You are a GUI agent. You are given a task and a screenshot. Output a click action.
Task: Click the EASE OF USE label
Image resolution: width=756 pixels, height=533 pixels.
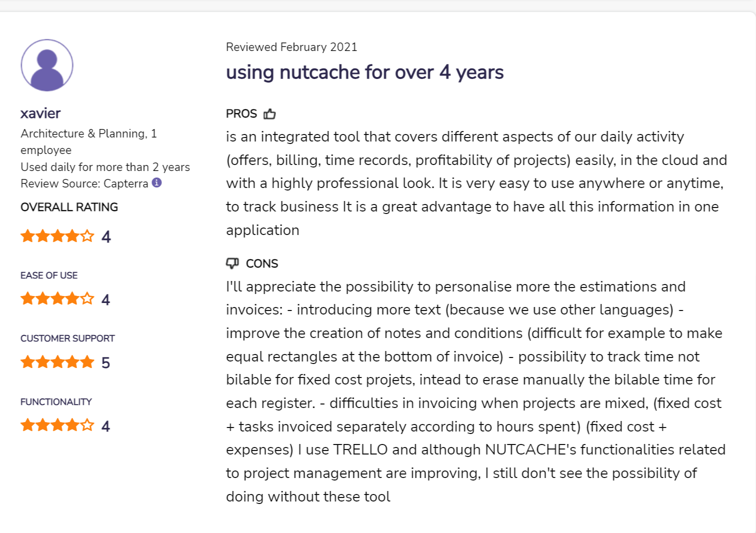(x=49, y=275)
